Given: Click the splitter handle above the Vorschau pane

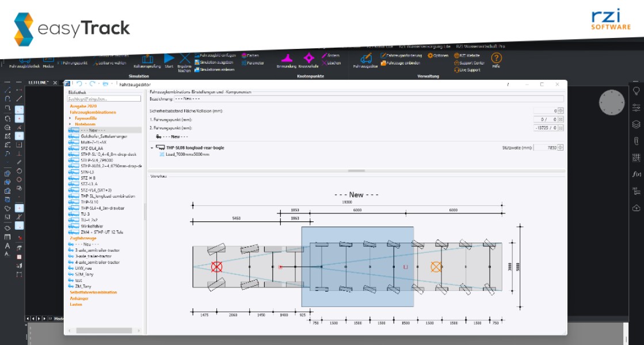Looking at the screenshot, I should 356,171.
